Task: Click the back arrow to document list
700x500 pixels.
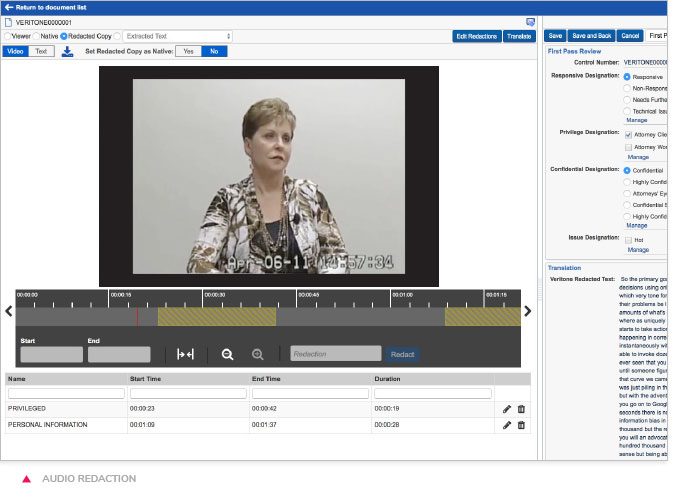Action: click(8, 8)
